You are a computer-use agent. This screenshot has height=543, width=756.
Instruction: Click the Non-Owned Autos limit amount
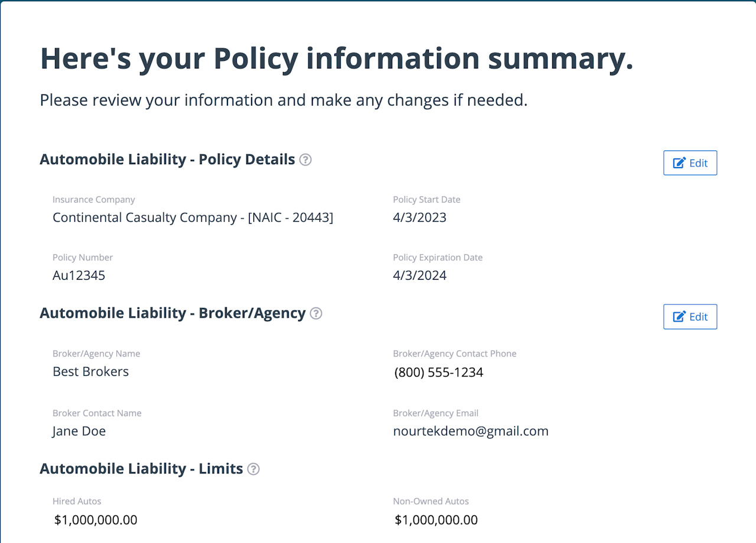point(436,520)
